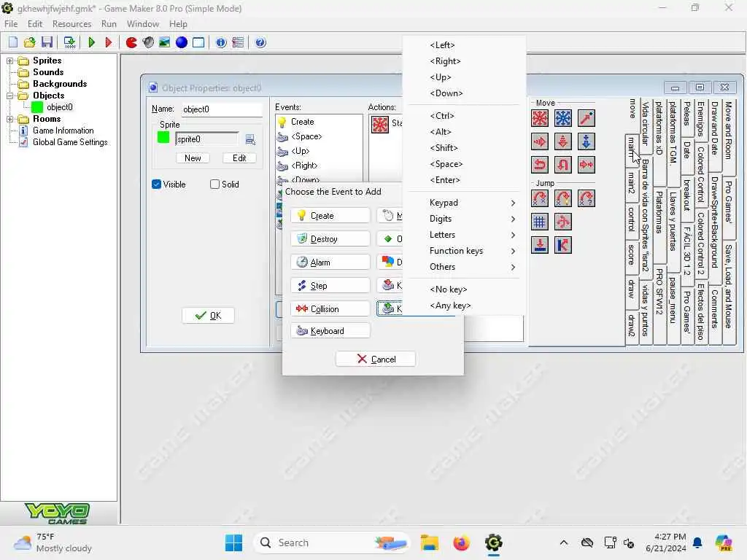Select the Move to Contact action
747x560 pixels.
coord(540,245)
